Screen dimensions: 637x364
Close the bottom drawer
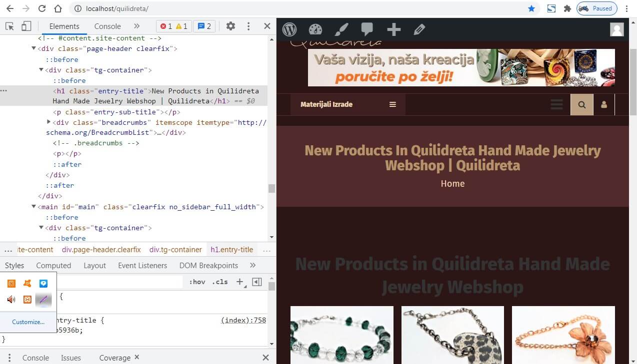coord(266,358)
